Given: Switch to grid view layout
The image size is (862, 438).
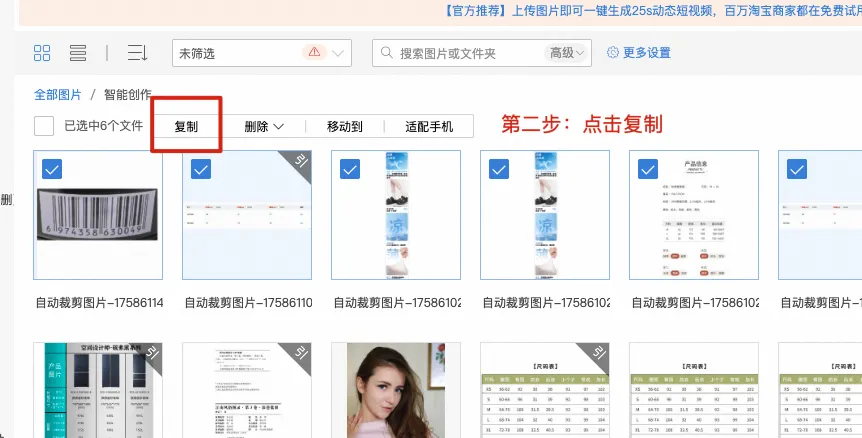Looking at the screenshot, I should point(42,53).
